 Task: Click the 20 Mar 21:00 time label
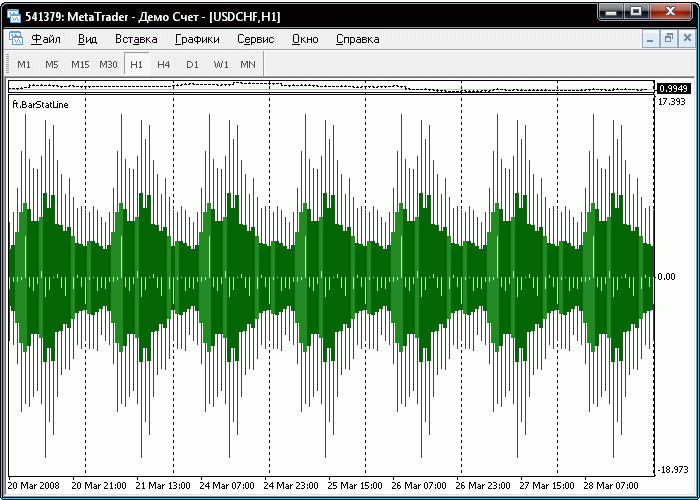click(x=99, y=485)
